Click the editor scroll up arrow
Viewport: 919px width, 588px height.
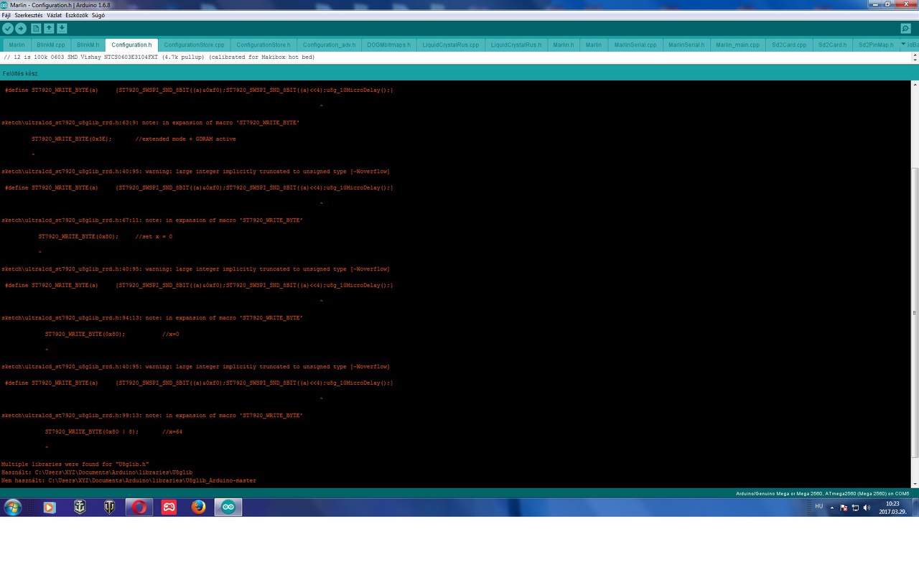915,55
